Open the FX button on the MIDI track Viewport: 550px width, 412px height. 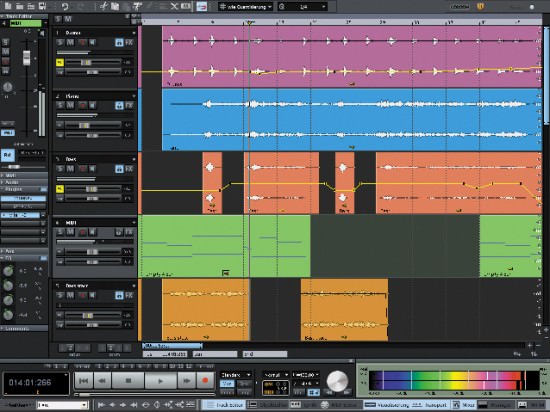click(129, 232)
